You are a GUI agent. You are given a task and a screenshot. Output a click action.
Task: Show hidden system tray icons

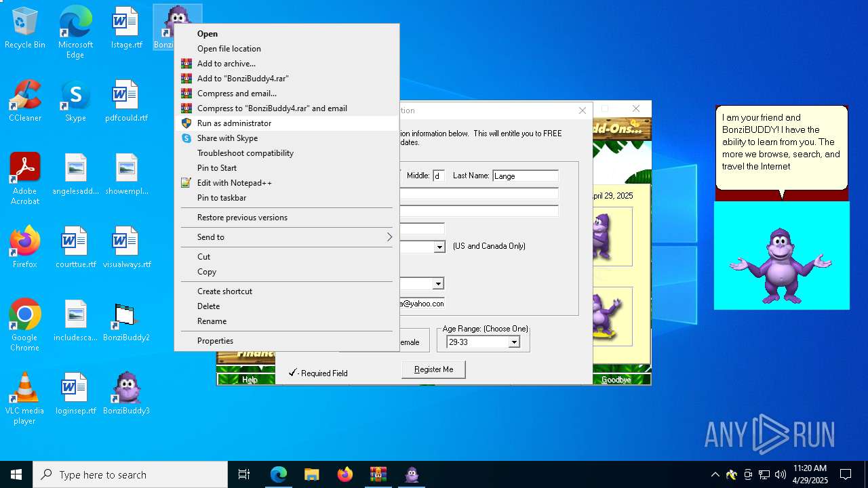point(715,474)
